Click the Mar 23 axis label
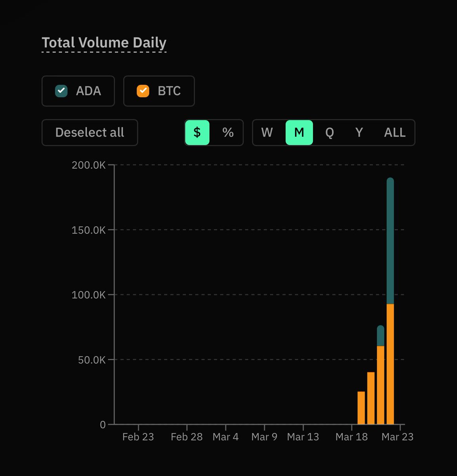This screenshot has width=457, height=476. 398,436
